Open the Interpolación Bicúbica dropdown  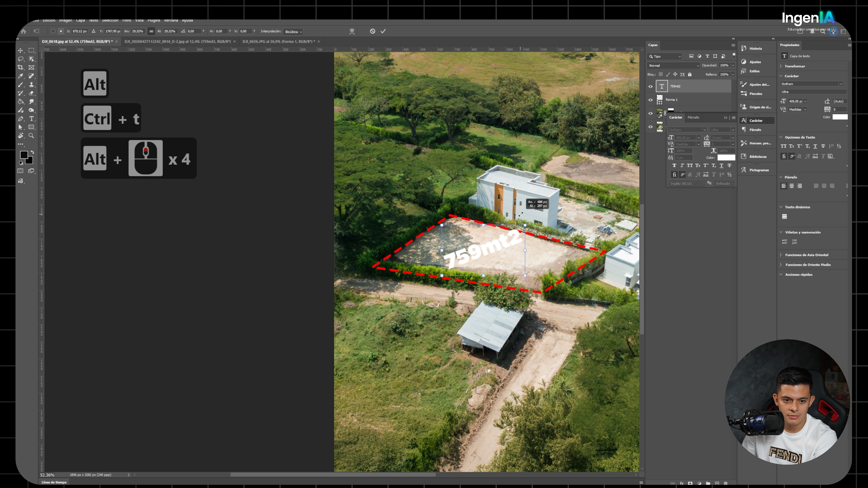pos(293,32)
